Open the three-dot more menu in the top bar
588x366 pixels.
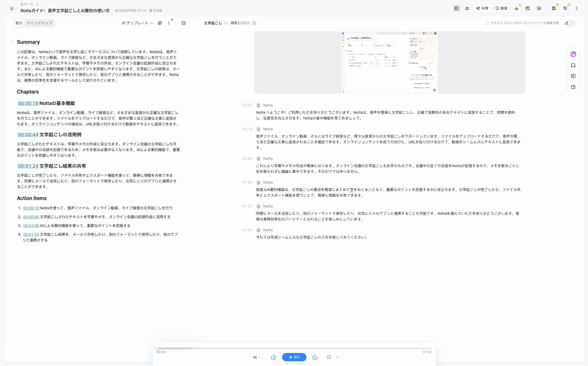tap(576, 8)
